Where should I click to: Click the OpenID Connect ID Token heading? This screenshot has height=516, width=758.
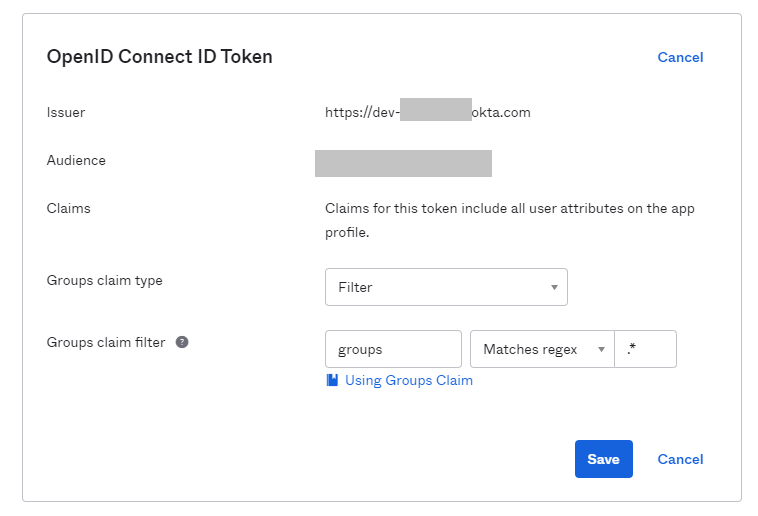click(159, 57)
